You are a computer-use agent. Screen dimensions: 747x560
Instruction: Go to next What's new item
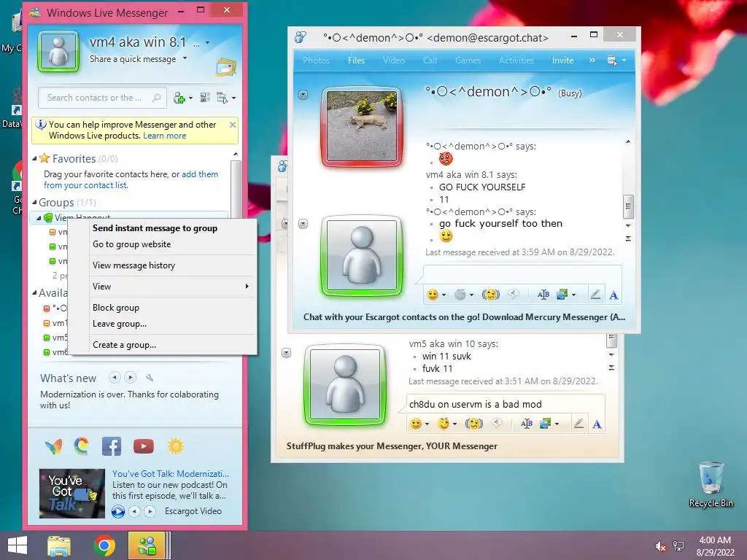pyautogui.click(x=131, y=378)
